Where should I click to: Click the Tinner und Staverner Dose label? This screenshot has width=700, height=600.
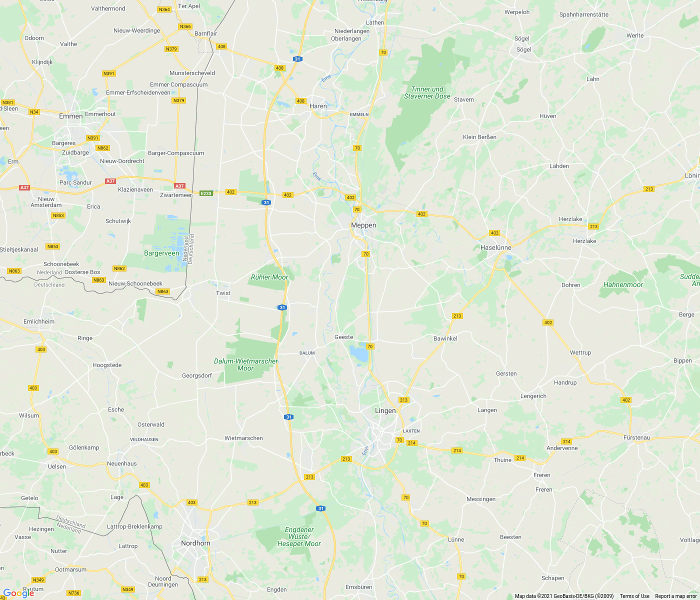(x=427, y=92)
